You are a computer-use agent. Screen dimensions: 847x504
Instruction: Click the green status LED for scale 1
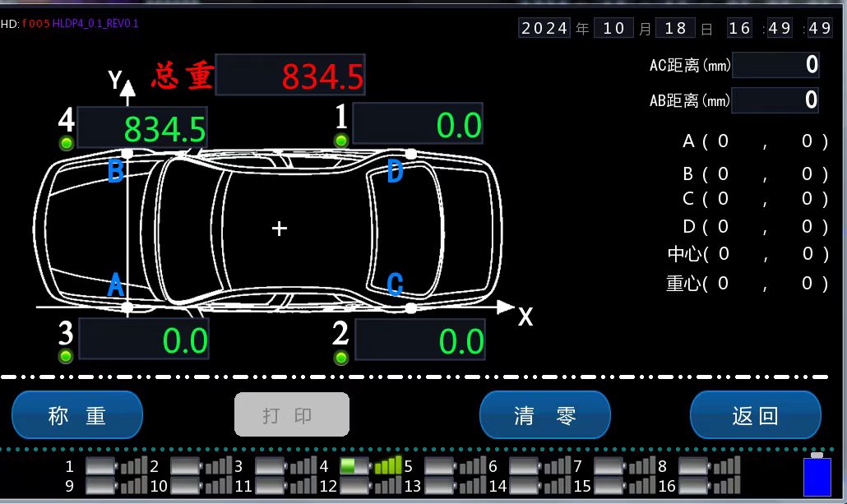341,141
